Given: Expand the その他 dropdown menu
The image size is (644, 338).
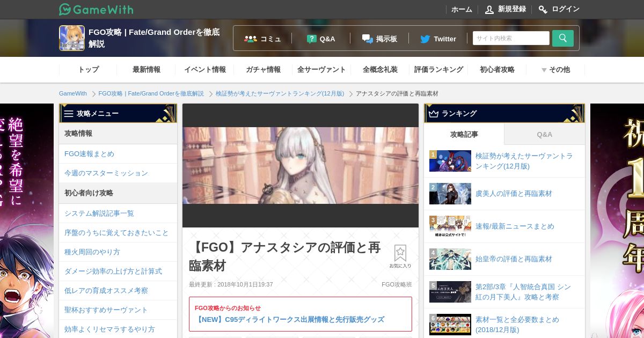Looking at the screenshot, I should [x=555, y=70].
